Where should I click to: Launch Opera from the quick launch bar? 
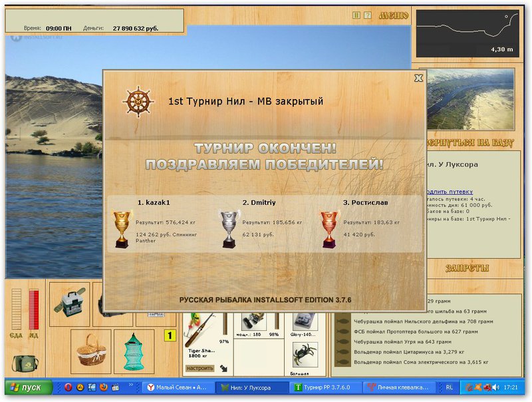(68, 387)
